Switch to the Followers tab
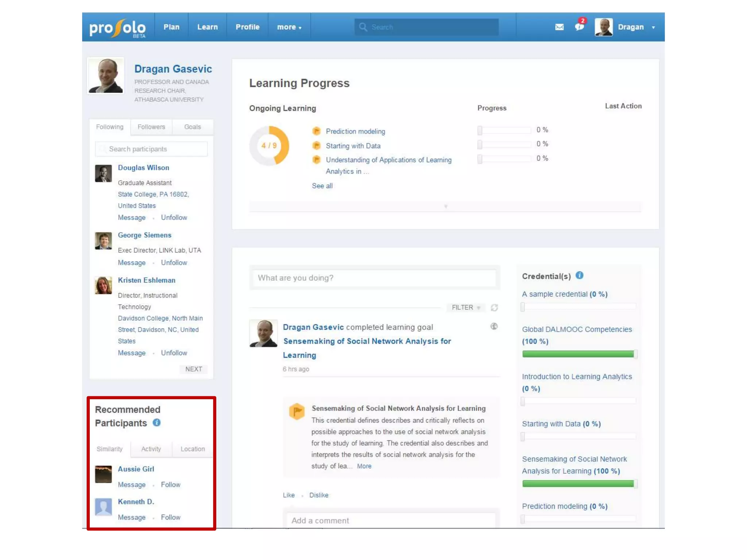Screen dimensions: 747x560 (x=151, y=127)
